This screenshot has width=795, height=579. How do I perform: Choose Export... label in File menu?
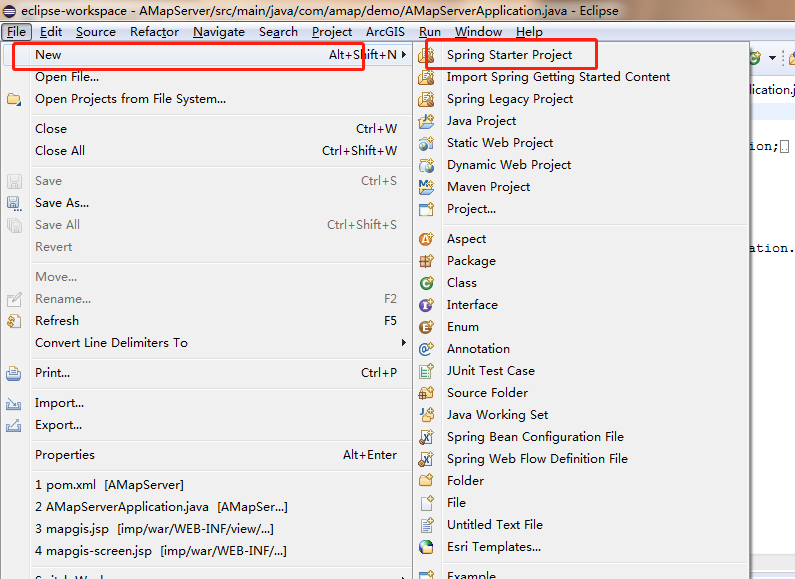pos(58,425)
